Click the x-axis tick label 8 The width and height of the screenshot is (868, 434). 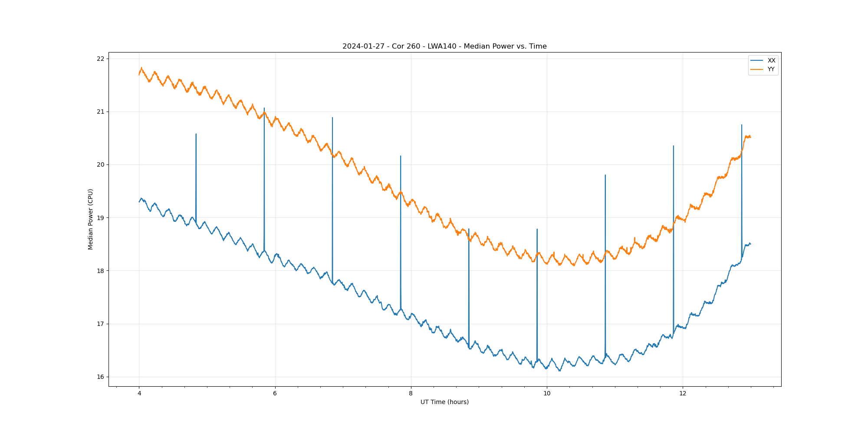[411, 394]
